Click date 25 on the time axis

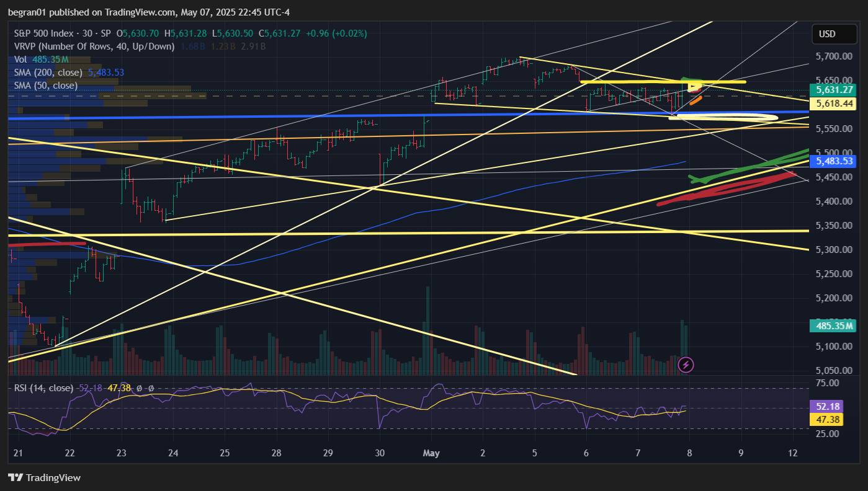pyautogui.click(x=225, y=453)
